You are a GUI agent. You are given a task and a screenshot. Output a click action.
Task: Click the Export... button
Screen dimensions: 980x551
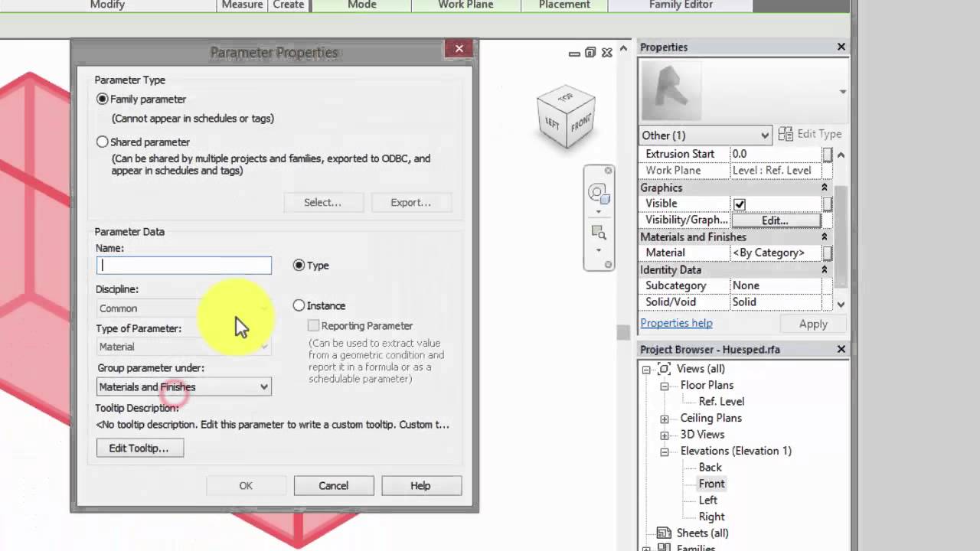pos(411,203)
